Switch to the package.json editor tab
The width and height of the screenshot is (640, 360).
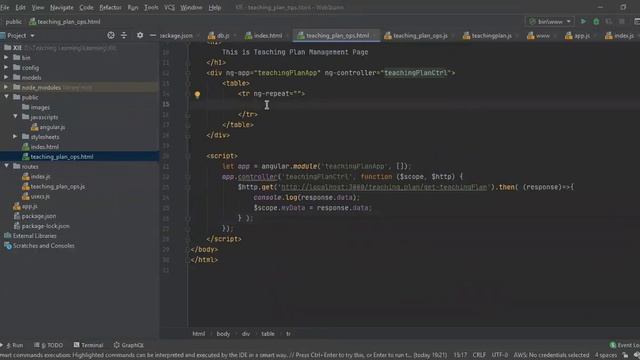pyautogui.click(x=176, y=36)
